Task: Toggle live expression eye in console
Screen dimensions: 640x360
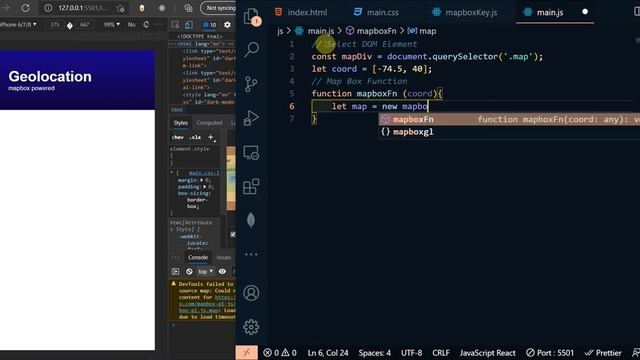Action: click(x=222, y=271)
